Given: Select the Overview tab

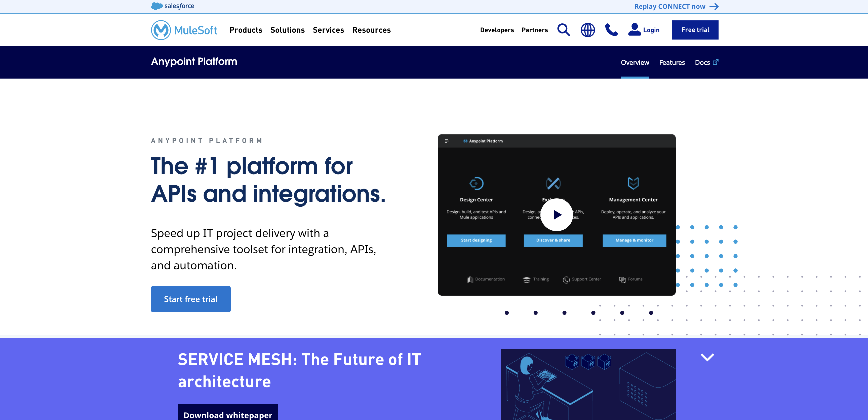Looking at the screenshot, I should [635, 62].
